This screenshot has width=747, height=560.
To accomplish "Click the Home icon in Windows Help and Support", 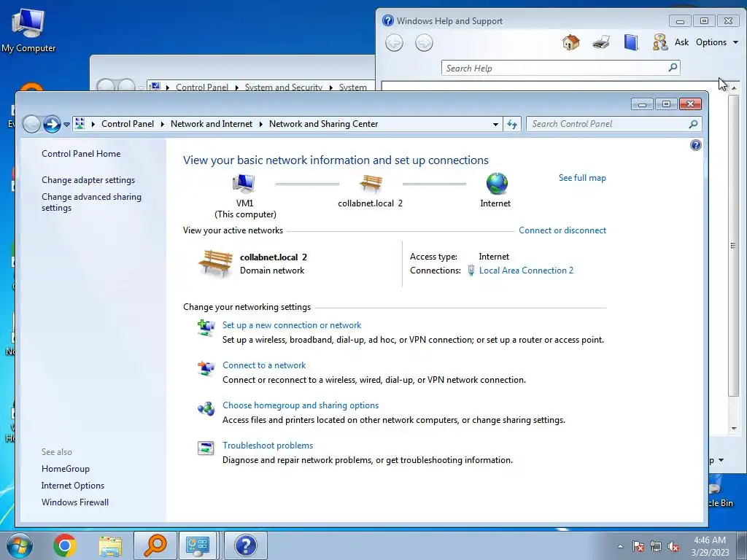I will click(570, 42).
